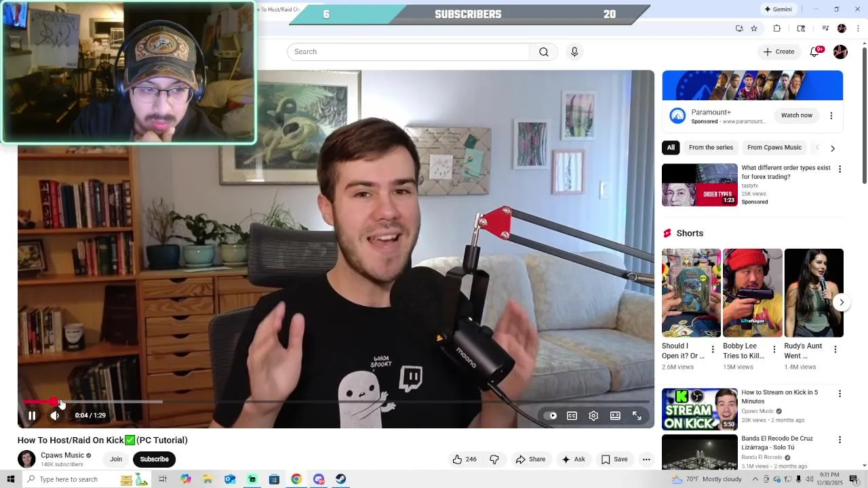Select From Cpaws Music chip

(x=774, y=147)
